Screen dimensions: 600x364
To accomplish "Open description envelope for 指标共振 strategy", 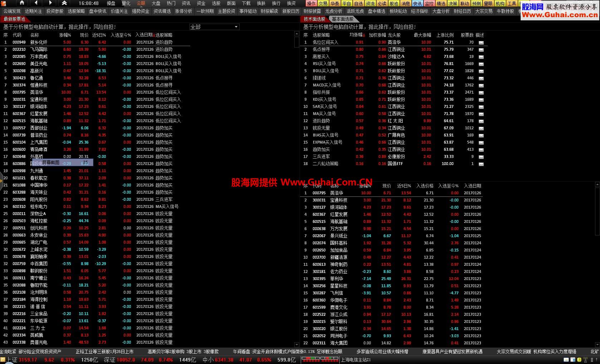I will [x=481, y=93].
